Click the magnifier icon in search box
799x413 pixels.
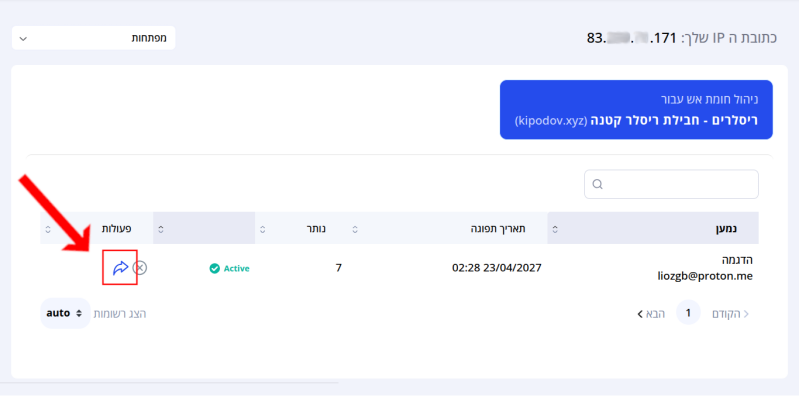click(598, 184)
